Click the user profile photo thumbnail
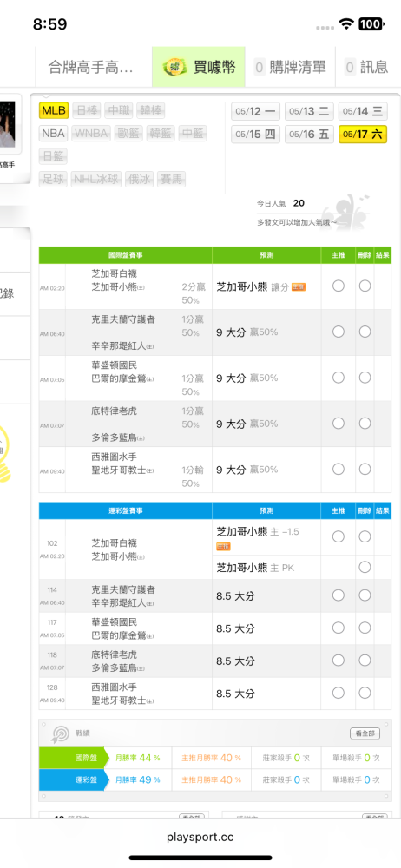 click(x=8, y=123)
